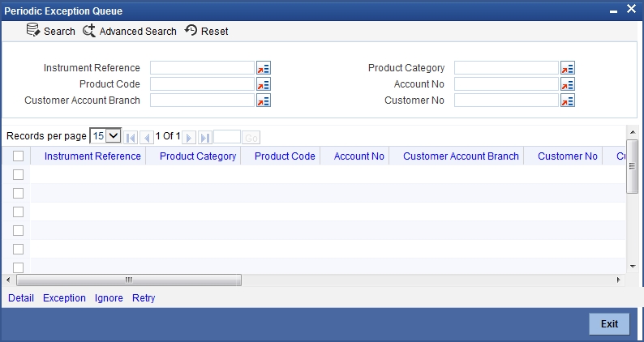The height and width of the screenshot is (342, 644).
Task: Sort by Customer No column header
Action: pos(568,156)
